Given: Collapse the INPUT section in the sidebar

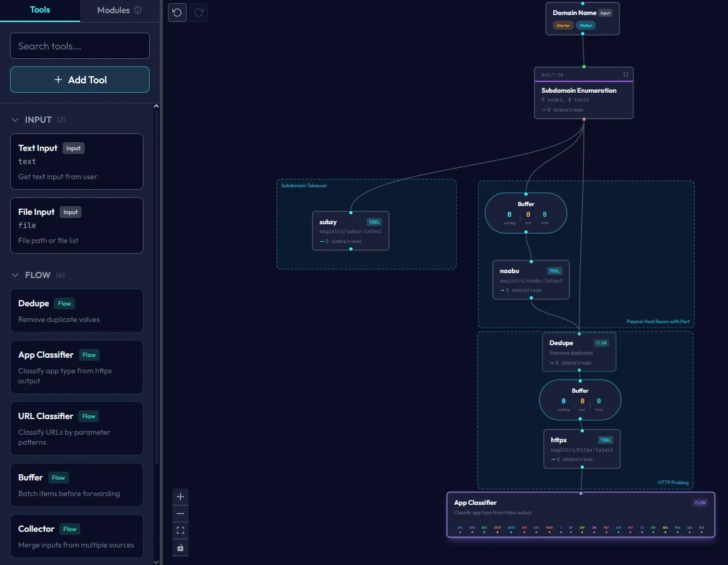Looking at the screenshot, I should pos(15,119).
